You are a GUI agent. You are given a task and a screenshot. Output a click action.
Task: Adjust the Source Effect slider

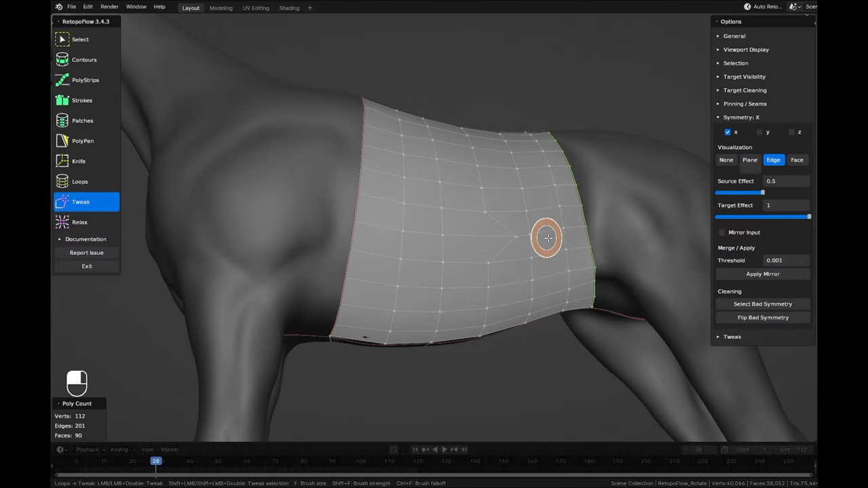coord(763,192)
